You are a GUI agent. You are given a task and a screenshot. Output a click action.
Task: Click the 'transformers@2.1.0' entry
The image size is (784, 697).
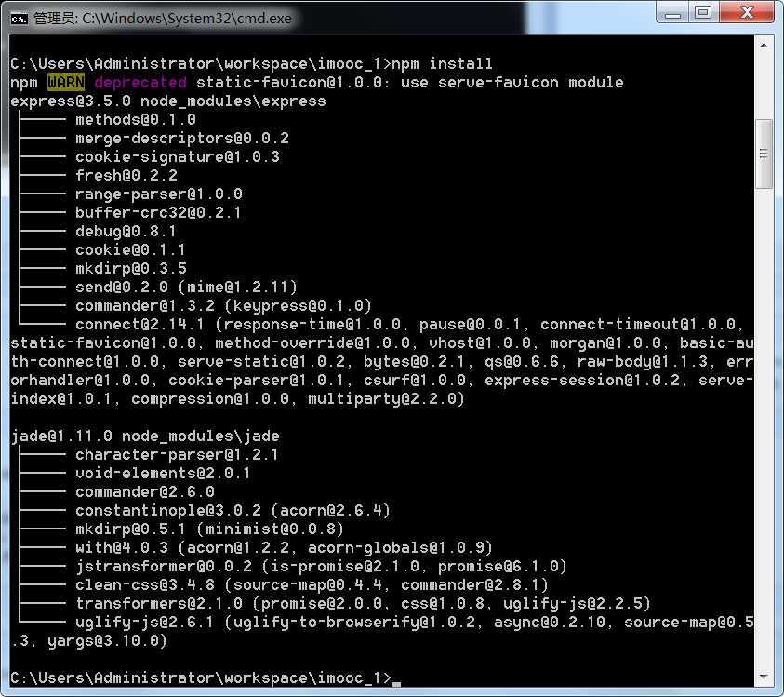coord(159,603)
